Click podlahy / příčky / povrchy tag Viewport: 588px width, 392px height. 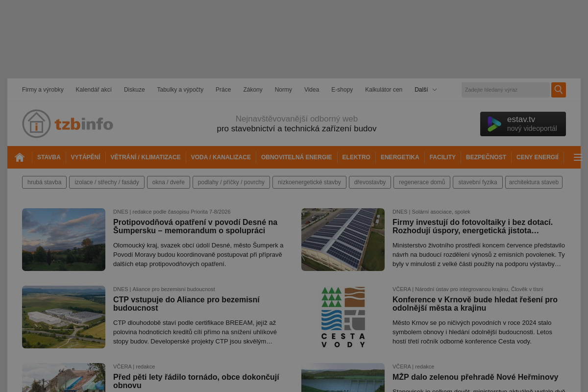(x=231, y=182)
